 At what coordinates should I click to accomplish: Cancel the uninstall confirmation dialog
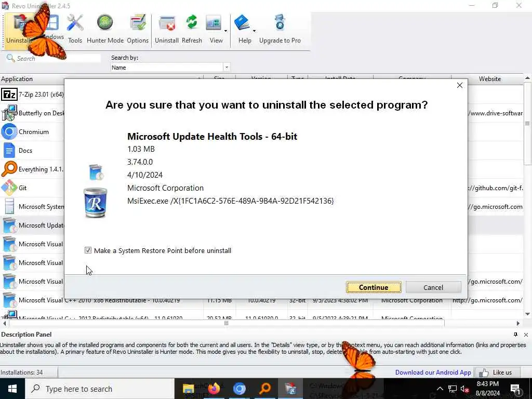click(433, 287)
